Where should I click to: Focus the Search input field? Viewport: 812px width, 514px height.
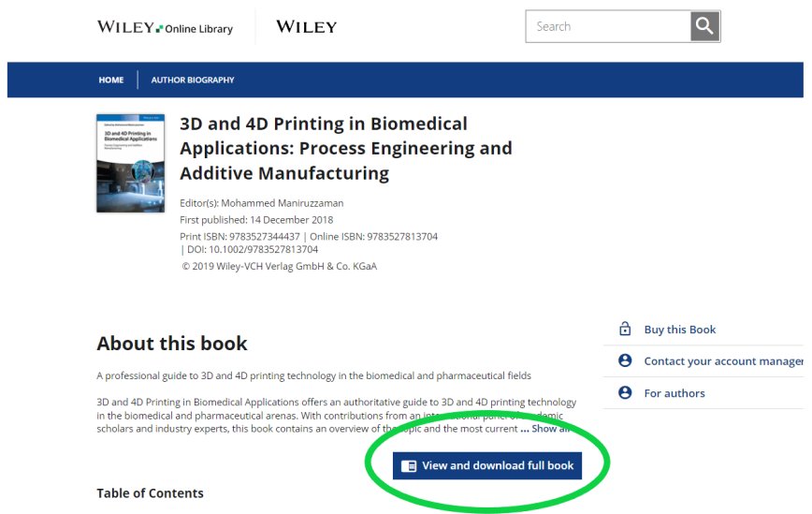(x=608, y=26)
